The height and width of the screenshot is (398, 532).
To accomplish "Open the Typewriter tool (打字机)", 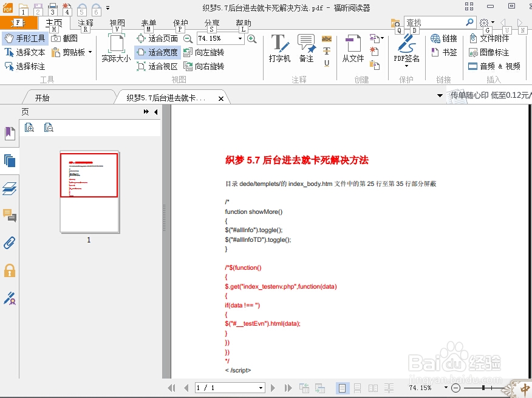I will tap(279, 49).
